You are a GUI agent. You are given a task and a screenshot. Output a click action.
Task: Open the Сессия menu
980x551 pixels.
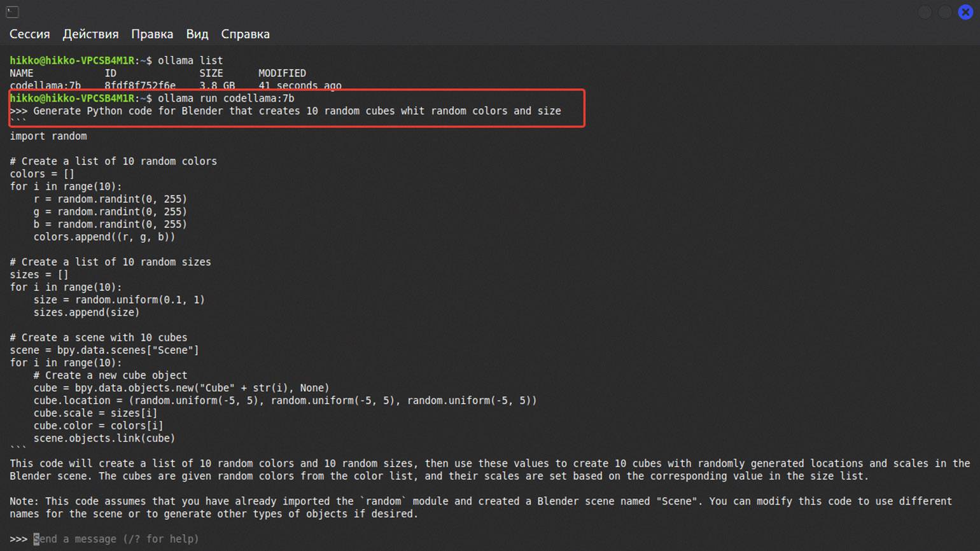pyautogui.click(x=29, y=34)
